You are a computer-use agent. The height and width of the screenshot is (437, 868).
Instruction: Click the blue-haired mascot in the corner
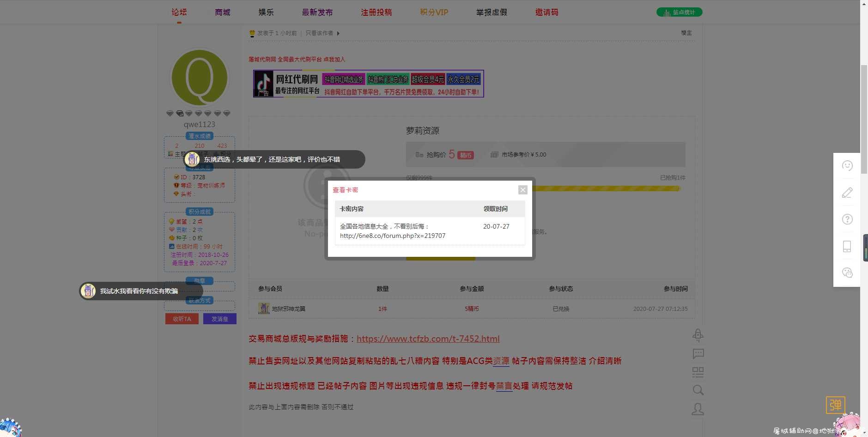[x=10, y=427]
